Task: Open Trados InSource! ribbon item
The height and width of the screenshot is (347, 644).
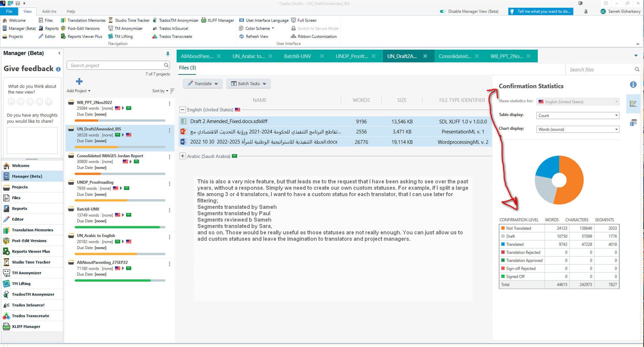Action: click(170, 28)
